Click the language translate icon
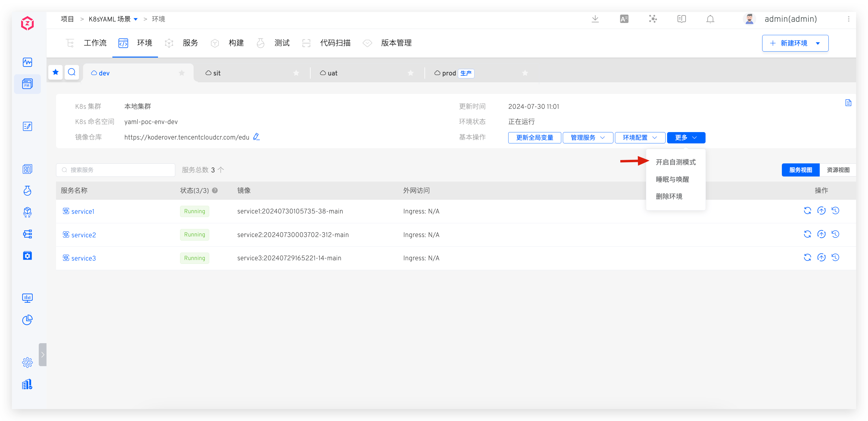Screen dimensions: 868x421 [x=624, y=19]
